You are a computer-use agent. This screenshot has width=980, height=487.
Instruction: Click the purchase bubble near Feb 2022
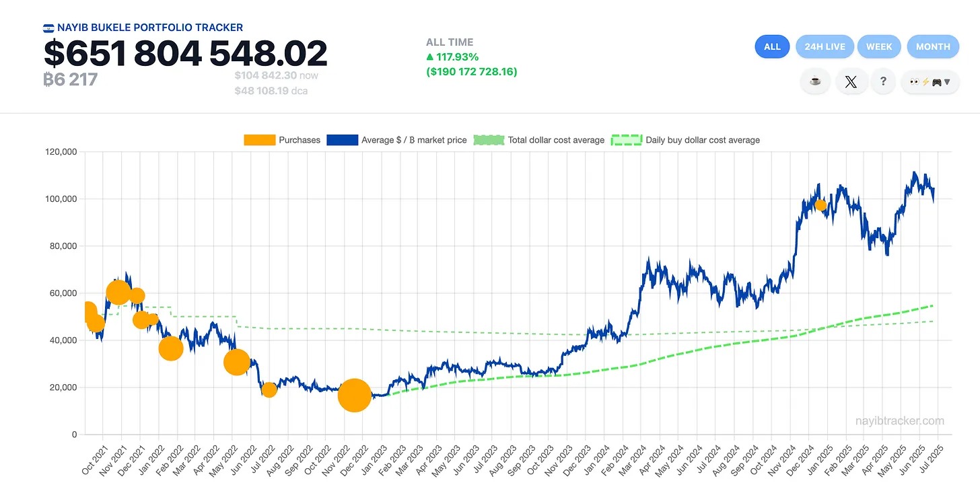coord(171,348)
